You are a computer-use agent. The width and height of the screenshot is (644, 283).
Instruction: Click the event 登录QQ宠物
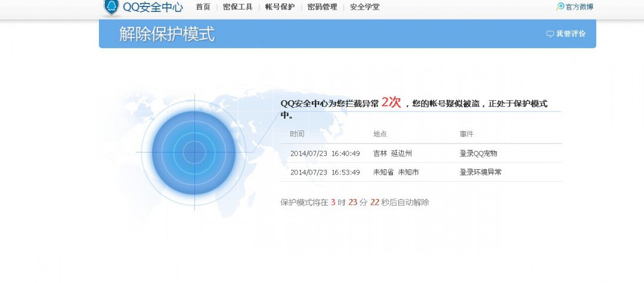pos(478,153)
